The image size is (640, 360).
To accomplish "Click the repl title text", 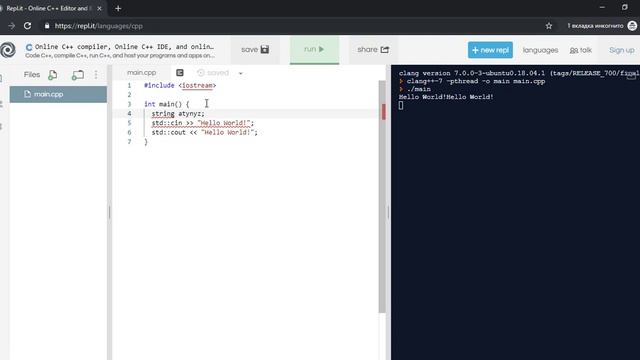I will click(124, 47).
